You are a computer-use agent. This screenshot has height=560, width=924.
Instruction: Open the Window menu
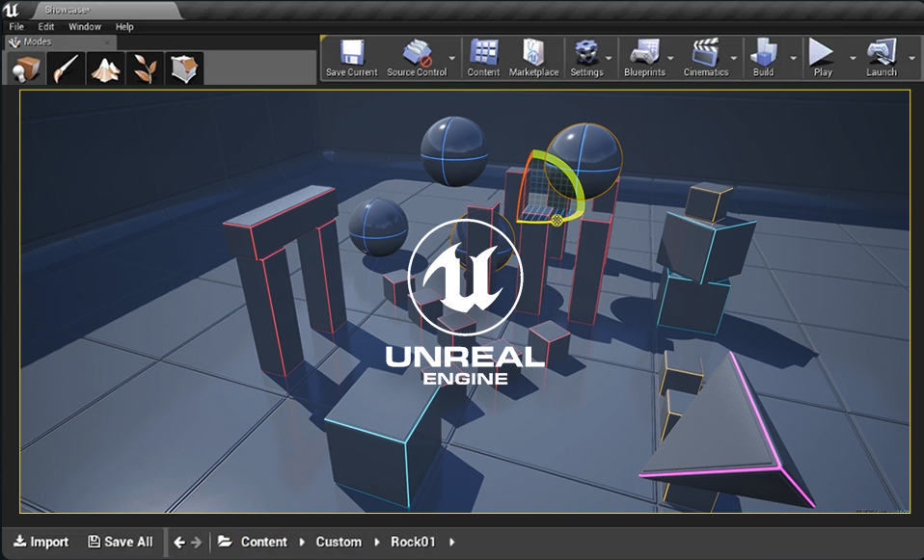[85, 26]
